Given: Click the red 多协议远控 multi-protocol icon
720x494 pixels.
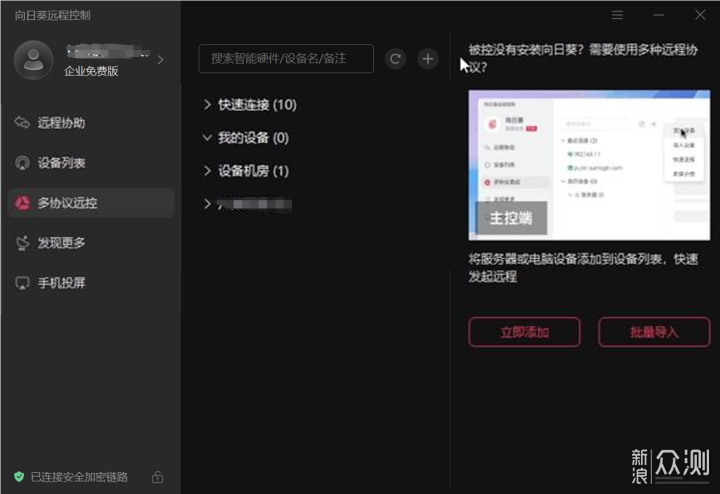Looking at the screenshot, I should (22, 202).
